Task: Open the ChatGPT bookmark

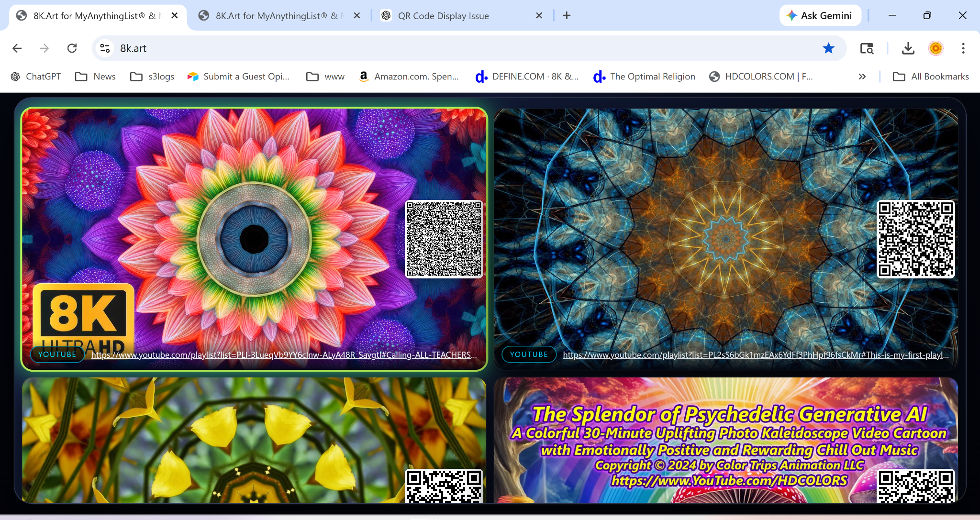Action: coord(36,77)
